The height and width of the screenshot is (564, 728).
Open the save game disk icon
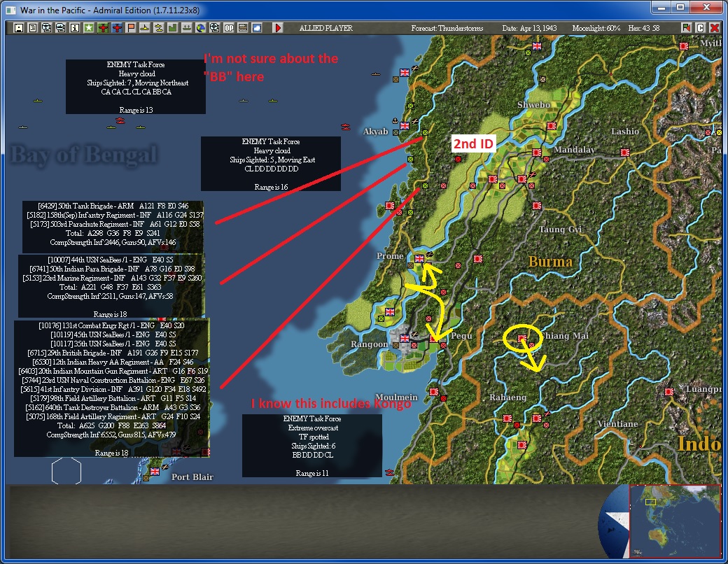(x=19, y=28)
